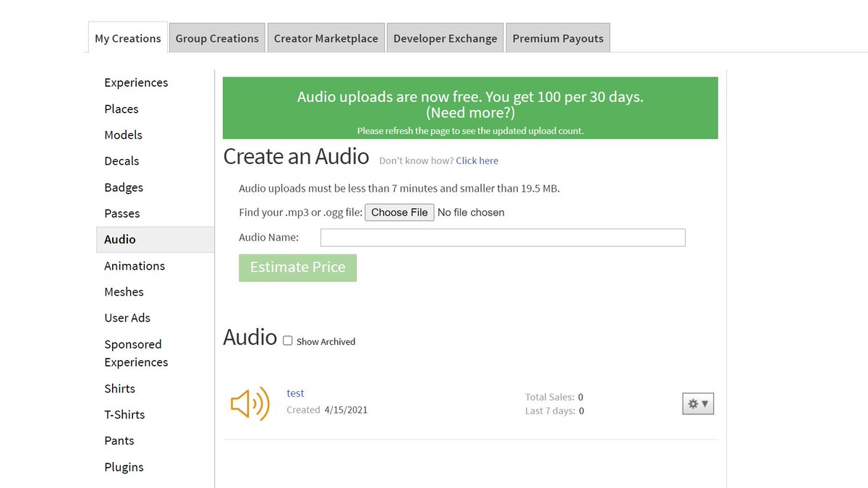Click the 'Created 4/15/2021' date text
The width and height of the screenshot is (868, 488).
(x=327, y=410)
